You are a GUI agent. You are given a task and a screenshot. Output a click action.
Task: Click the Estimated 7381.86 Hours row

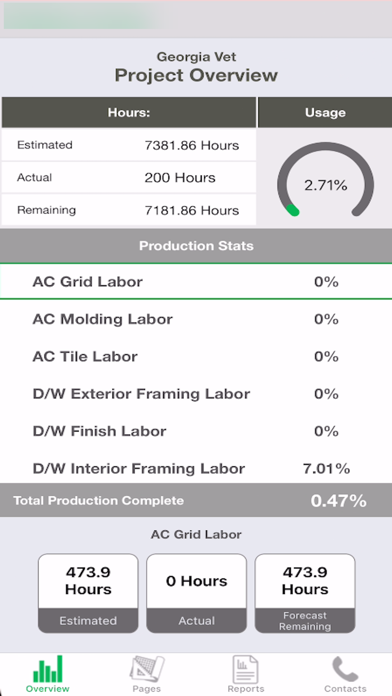(129, 145)
